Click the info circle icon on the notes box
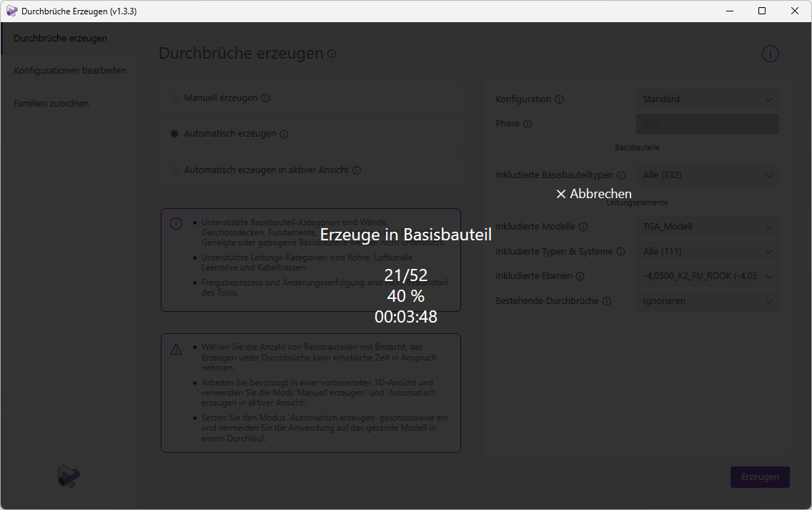The image size is (812, 510). (x=176, y=224)
